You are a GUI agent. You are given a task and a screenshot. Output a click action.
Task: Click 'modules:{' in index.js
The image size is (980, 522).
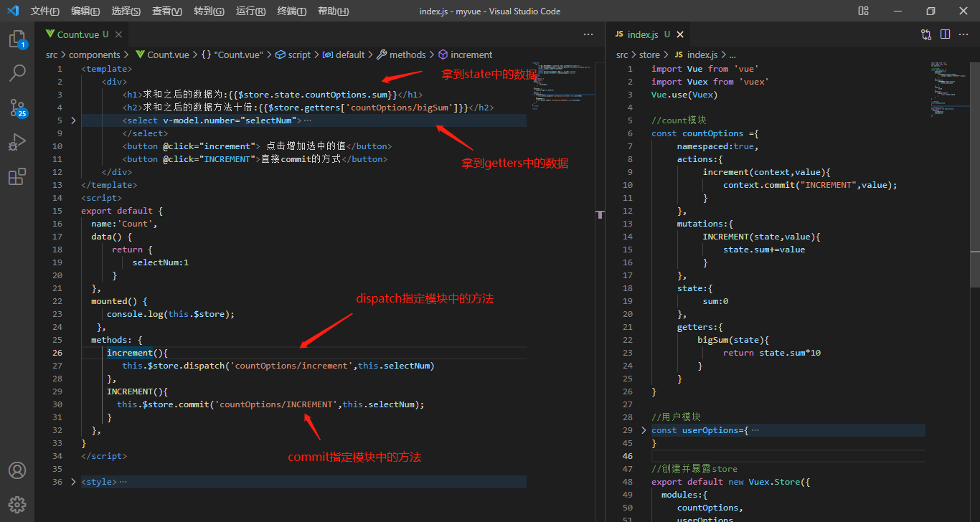pos(684,495)
